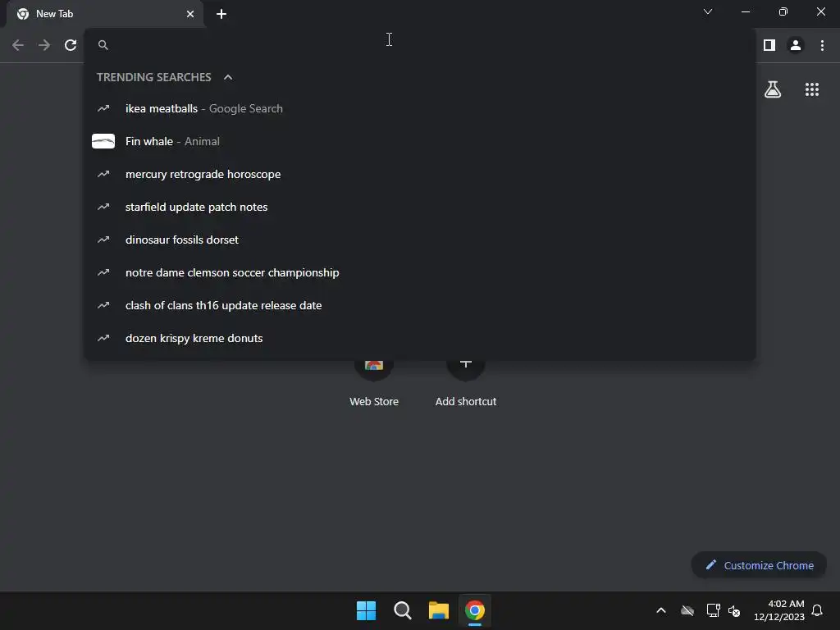
Task: Open the Chrome Labs flask icon
Action: 773,89
